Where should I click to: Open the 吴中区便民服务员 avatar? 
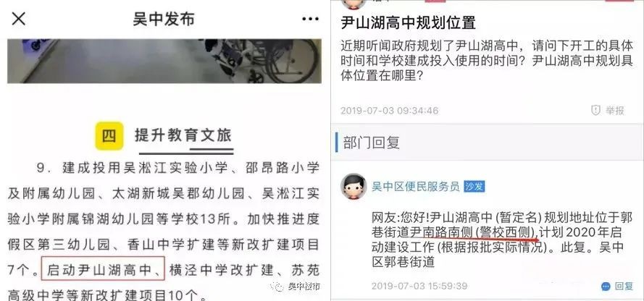(354, 186)
